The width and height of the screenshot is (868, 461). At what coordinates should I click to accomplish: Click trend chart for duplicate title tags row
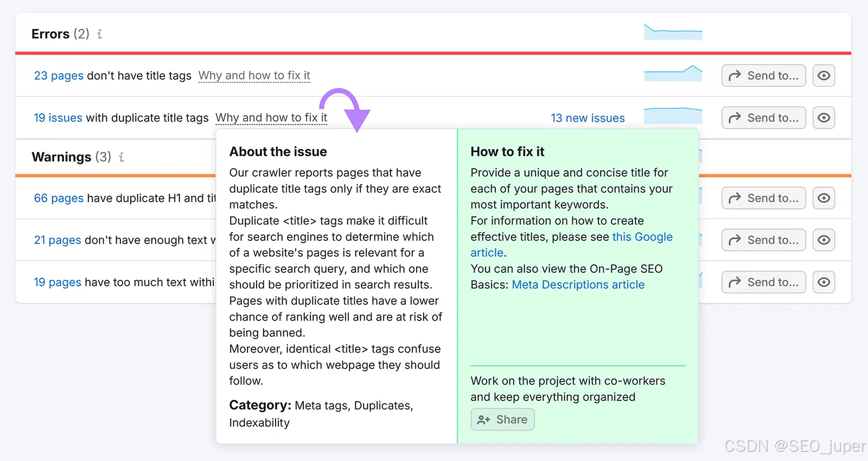(x=673, y=116)
